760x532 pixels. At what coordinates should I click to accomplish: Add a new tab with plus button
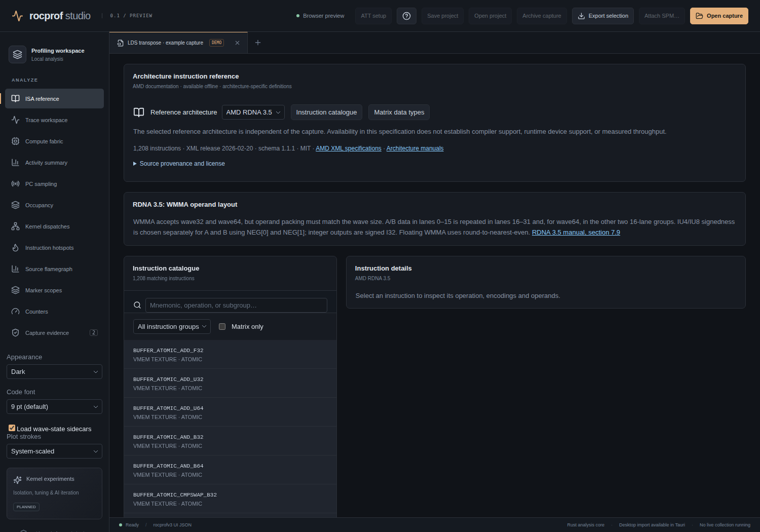pos(258,43)
